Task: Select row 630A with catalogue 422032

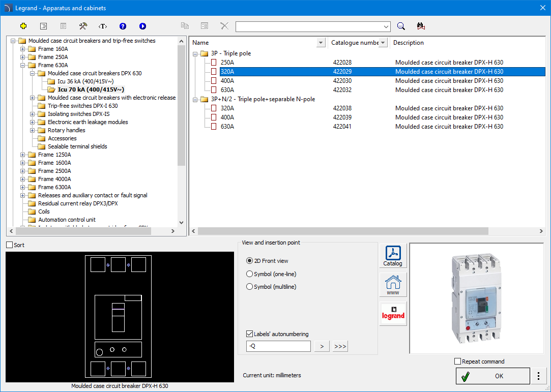Action: pyautogui.click(x=382, y=90)
